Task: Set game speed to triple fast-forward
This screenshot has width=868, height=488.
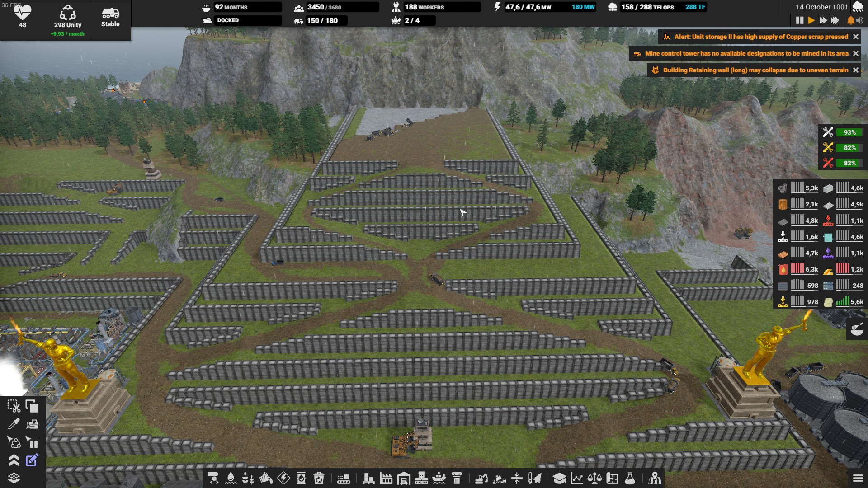Action: click(x=835, y=20)
